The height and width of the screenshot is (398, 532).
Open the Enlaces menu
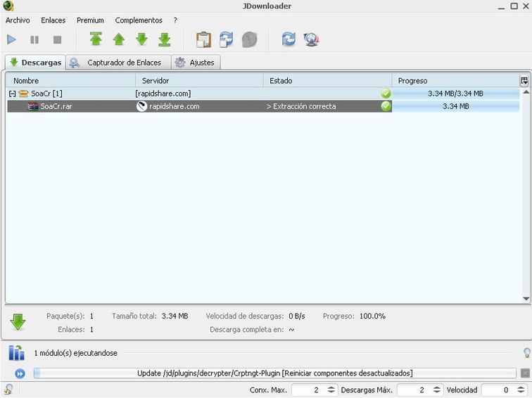pyautogui.click(x=53, y=20)
